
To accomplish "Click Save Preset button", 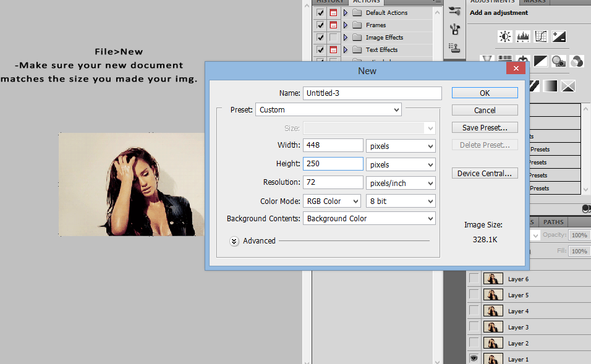I will coord(485,127).
